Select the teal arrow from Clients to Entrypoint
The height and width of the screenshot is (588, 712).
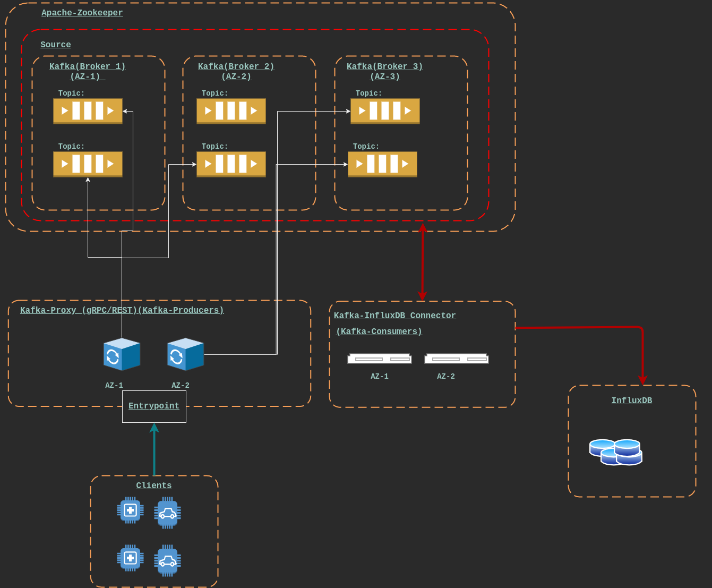154,449
